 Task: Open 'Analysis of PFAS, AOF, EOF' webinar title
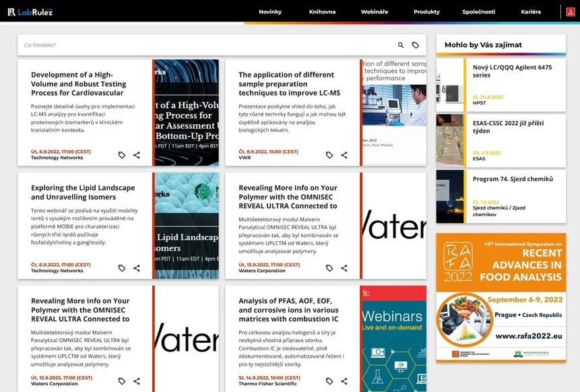288,310
